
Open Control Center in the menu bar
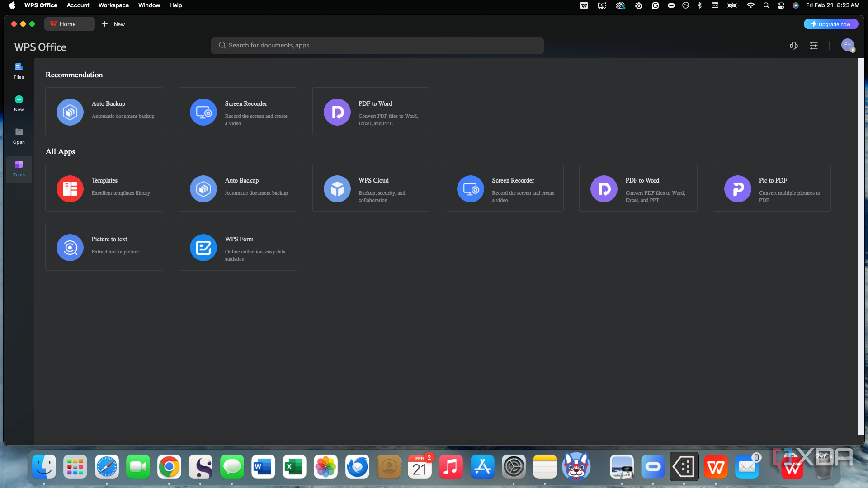(x=781, y=5)
